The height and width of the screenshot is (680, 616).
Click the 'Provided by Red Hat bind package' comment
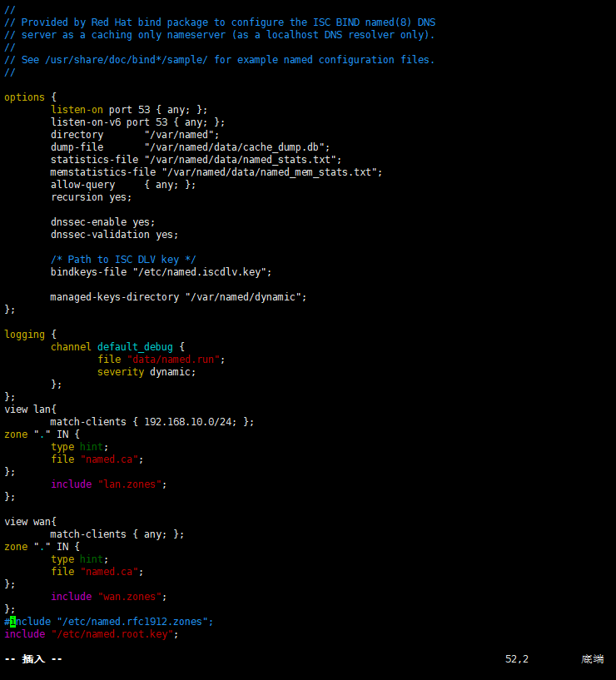220,22
